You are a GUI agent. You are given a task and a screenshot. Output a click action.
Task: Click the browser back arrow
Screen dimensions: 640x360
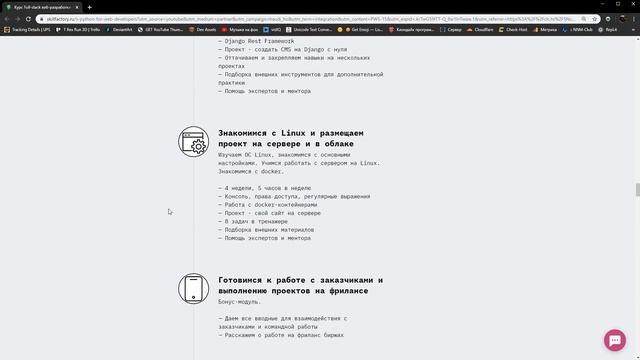click(x=7, y=19)
